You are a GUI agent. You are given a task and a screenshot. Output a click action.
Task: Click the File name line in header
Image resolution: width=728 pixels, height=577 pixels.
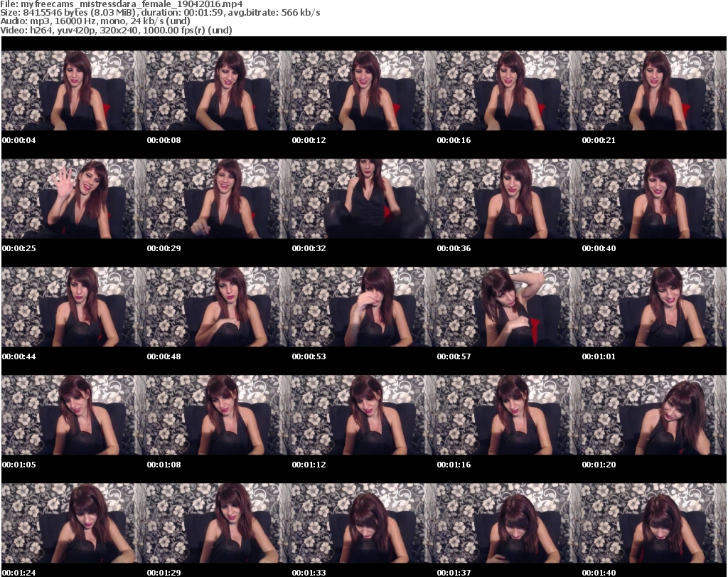click(x=121, y=4)
